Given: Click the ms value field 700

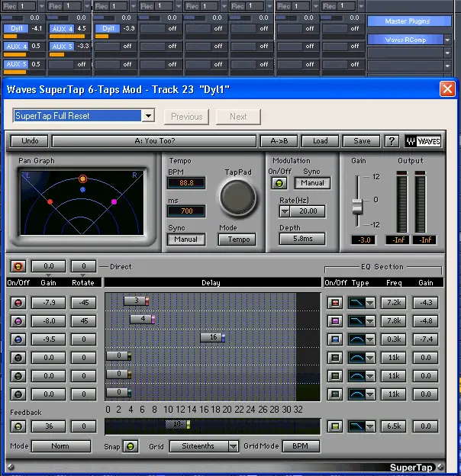Looking at the screenshot, I should pos(186,211).
